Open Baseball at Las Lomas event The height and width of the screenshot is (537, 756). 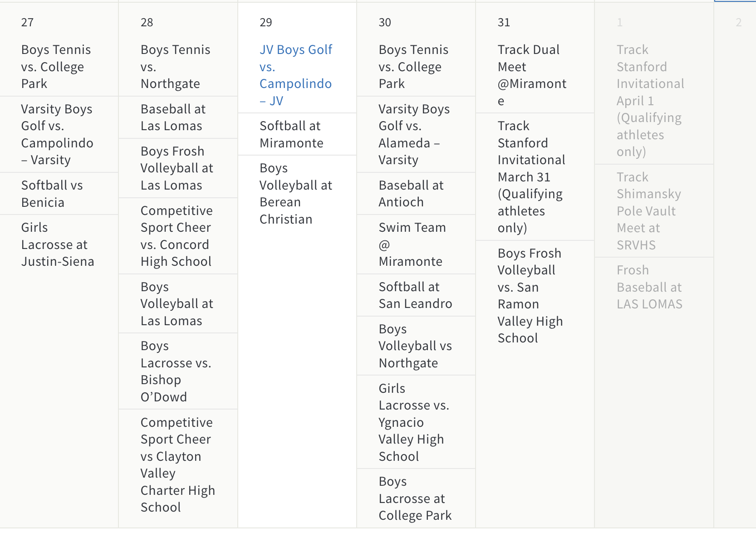pos(173,117)
